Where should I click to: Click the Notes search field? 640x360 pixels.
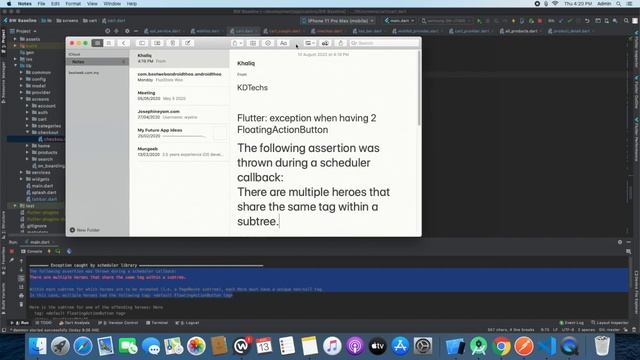[x=384, y=43]
